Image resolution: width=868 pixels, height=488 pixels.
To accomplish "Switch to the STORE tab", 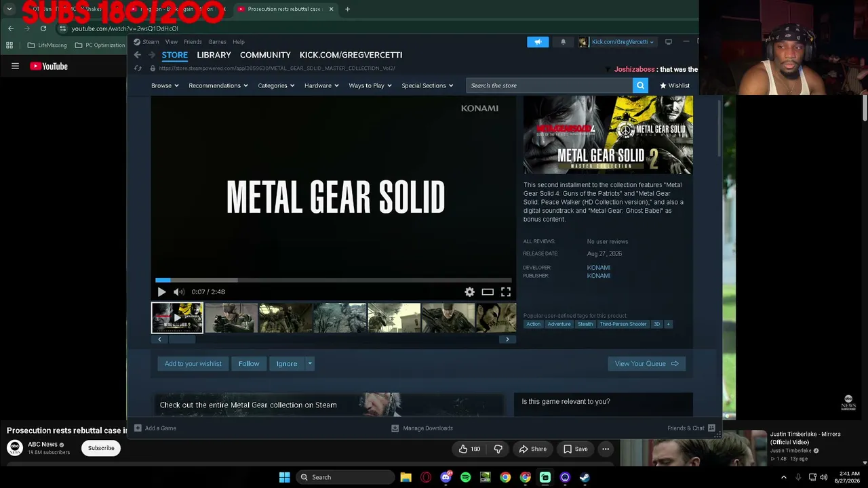I will click(x=174, y=55).
